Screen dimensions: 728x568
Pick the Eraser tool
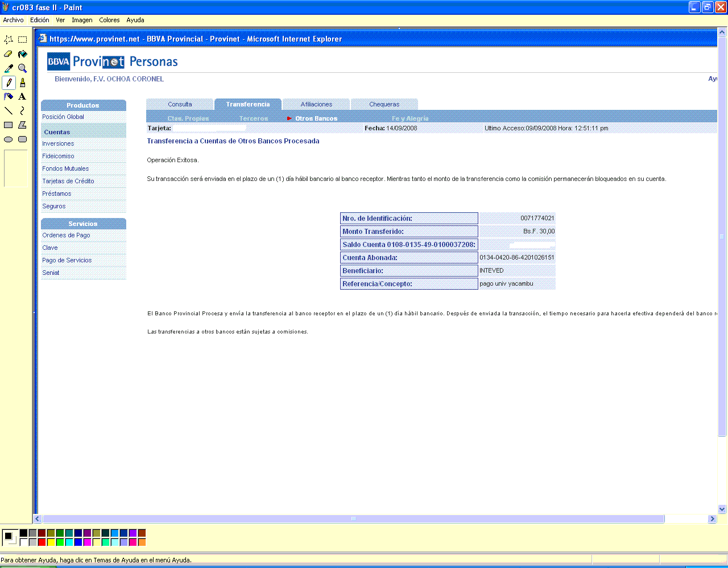[x=9, y=54]
